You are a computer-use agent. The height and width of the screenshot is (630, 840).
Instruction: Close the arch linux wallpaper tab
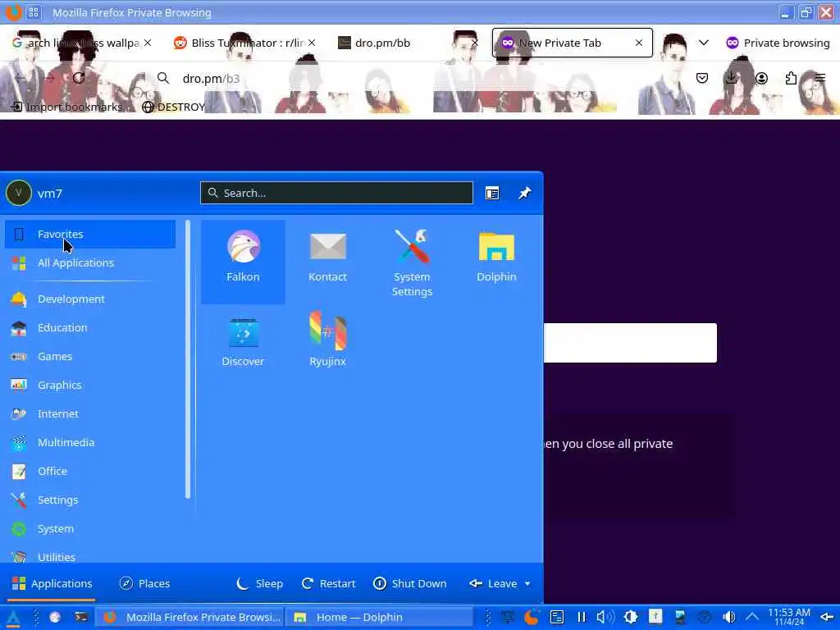coord(148,43)
